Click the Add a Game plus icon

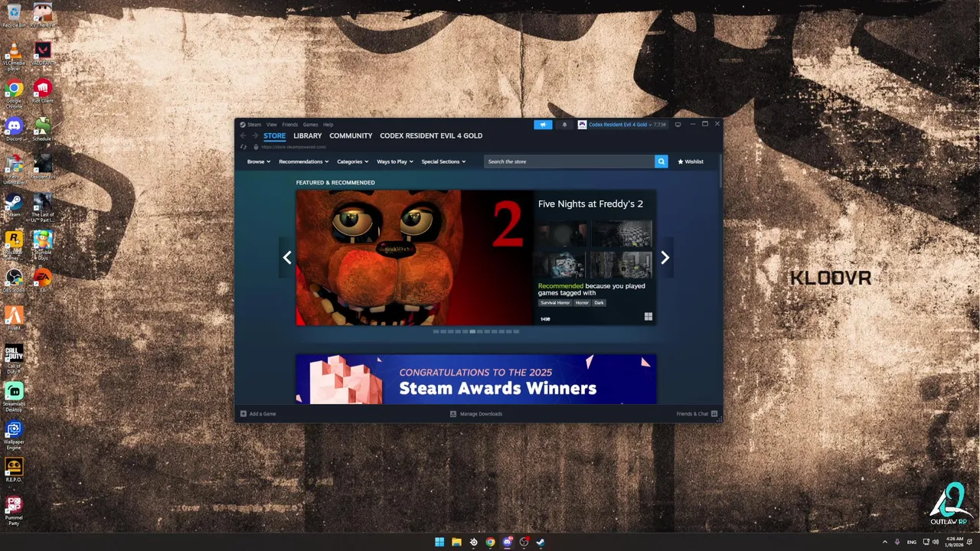click(243, 414)
